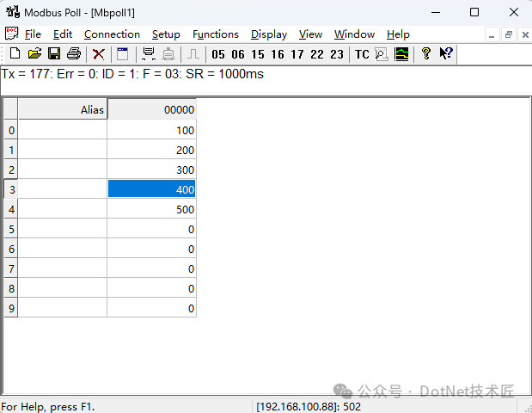Open the Help menu

[x=398, y=34]
